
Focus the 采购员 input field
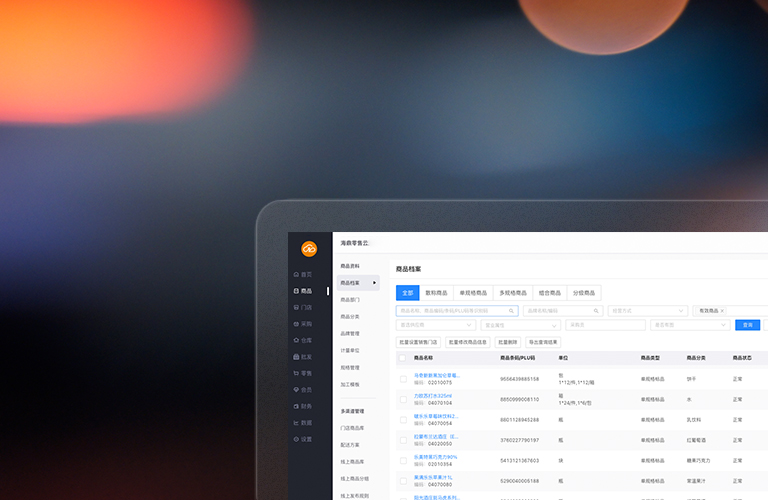[605, 325]
